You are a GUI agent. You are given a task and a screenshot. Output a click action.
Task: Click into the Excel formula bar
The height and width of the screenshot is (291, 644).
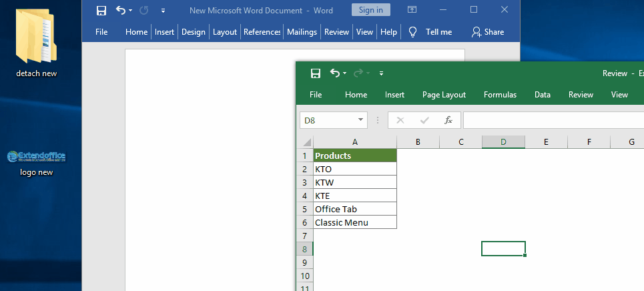553,120
